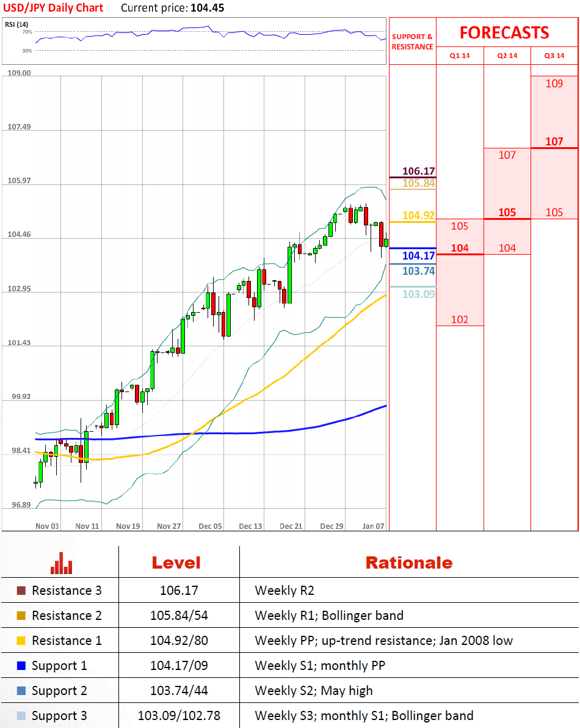
Task: Select the bold 107 forecast value in Q3
Action: [554, 142]
